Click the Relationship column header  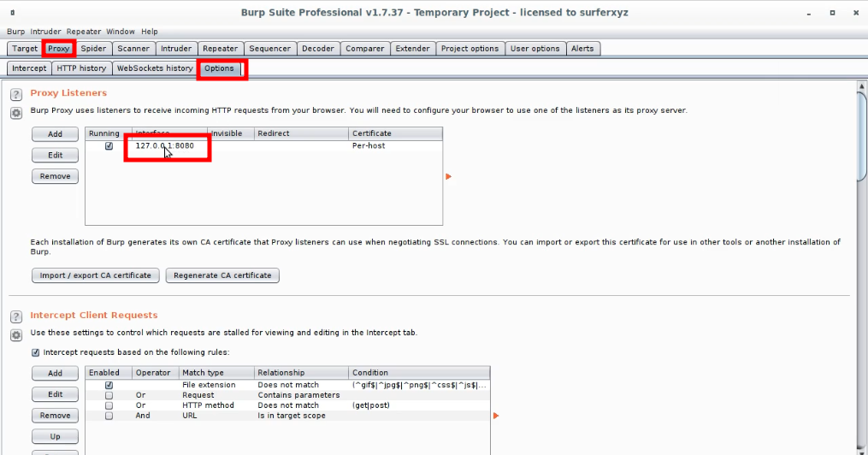point(301,373)
